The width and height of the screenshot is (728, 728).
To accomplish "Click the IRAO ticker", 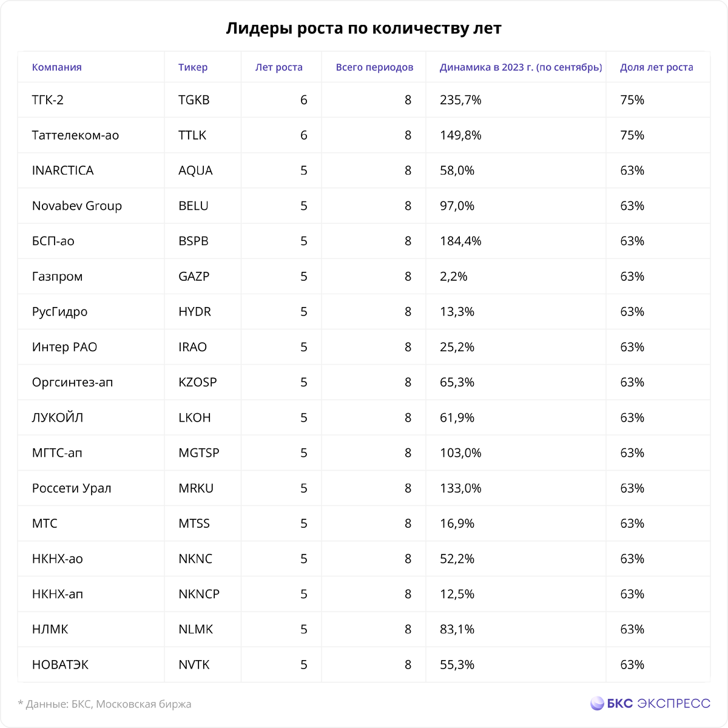I will pyautogui.click(x=193, y=347).
